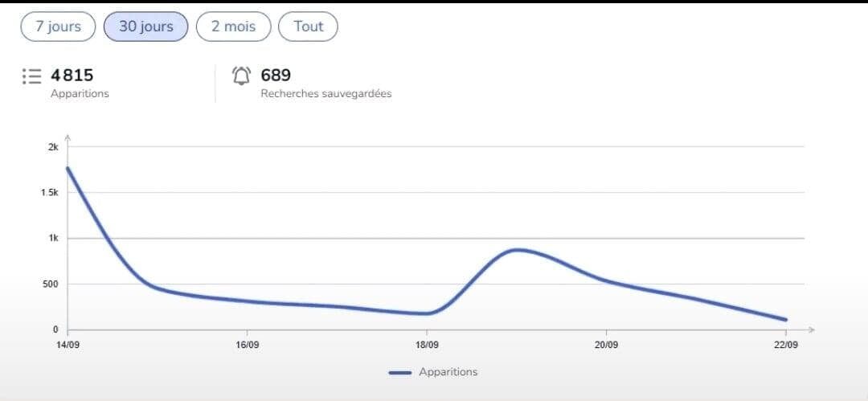This screenshot has height=401, width=868.
Task: Show all data with Tout
Action: coord(308,27)
